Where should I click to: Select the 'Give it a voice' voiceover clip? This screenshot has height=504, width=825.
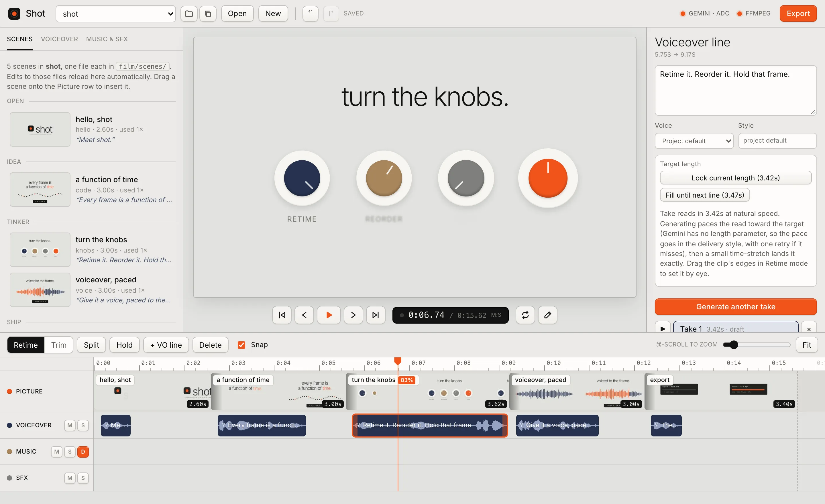pyautogui.click(x=557, y=425)
